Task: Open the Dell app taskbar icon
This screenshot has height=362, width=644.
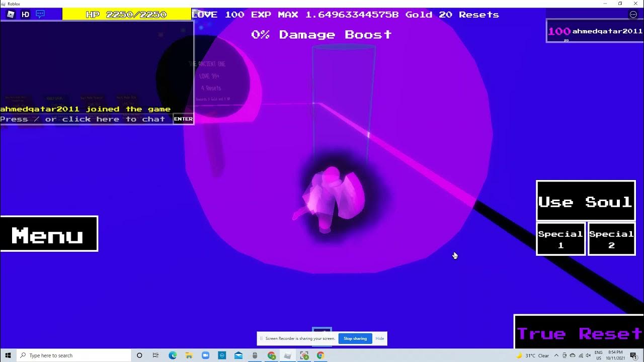Action: tap(222, 355)
